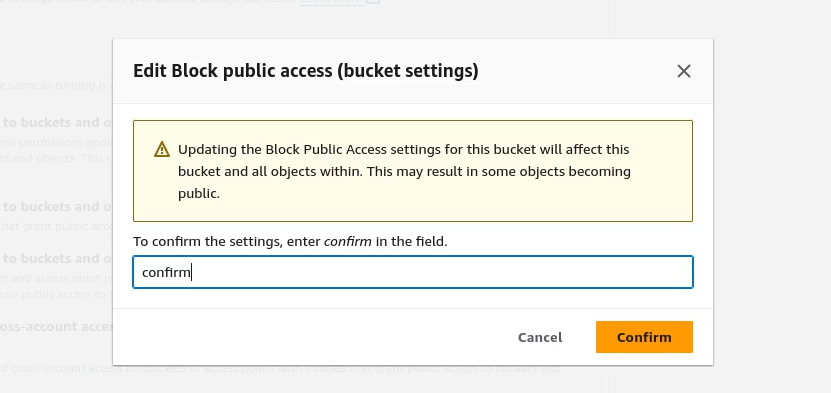Cancel the block public access change
The image size is (831, 393).
point(540,337)
